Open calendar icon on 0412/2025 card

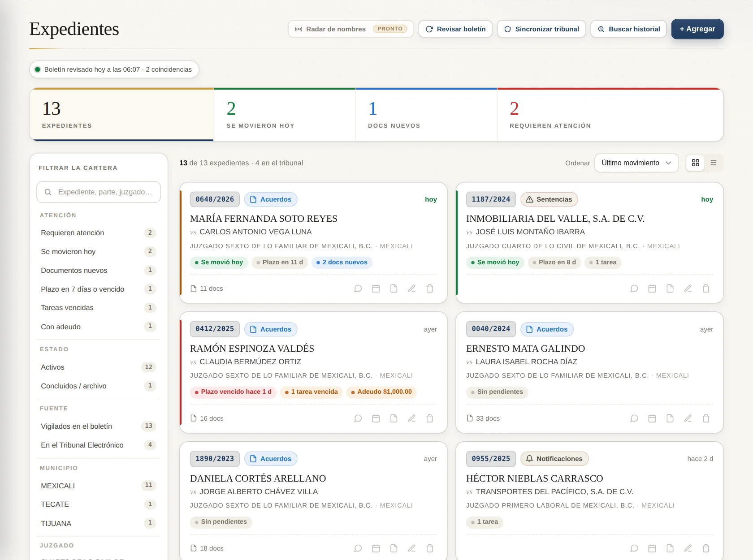tap(376, 418)
